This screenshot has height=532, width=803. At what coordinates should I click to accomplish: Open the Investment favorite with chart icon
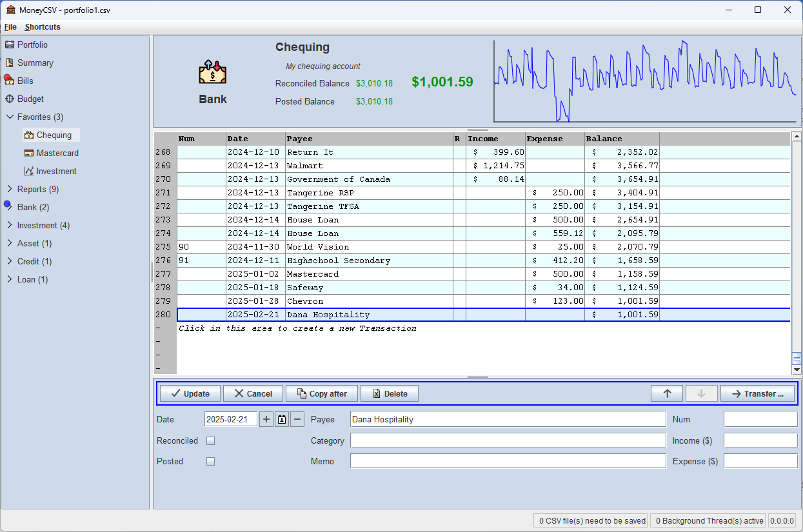click(57, 171)
